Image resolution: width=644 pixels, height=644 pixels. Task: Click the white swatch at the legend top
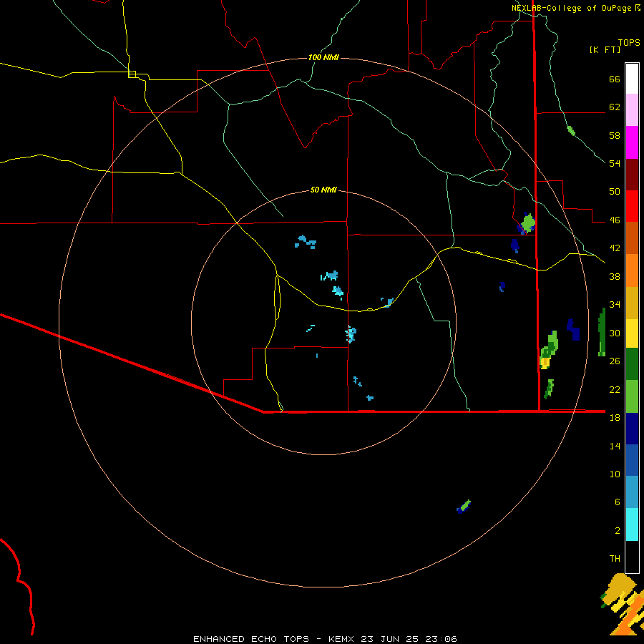(632, 79)
